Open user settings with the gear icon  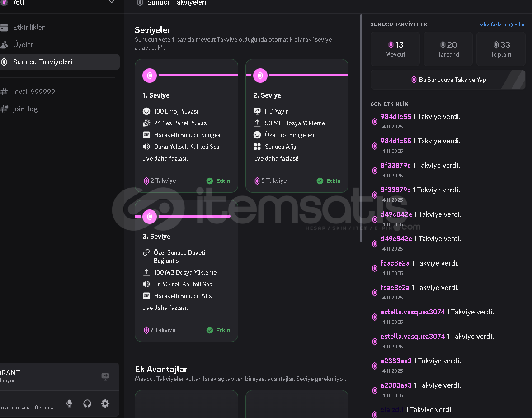click(105, 404)
